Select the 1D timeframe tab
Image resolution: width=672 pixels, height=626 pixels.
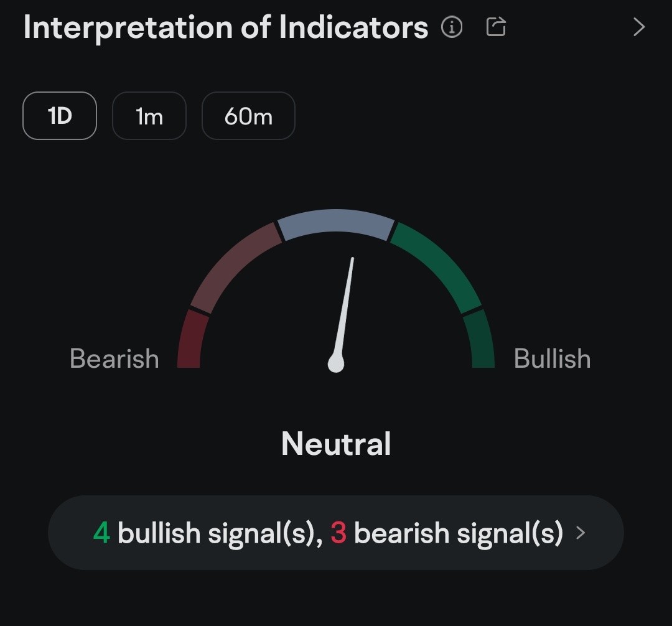60,116
